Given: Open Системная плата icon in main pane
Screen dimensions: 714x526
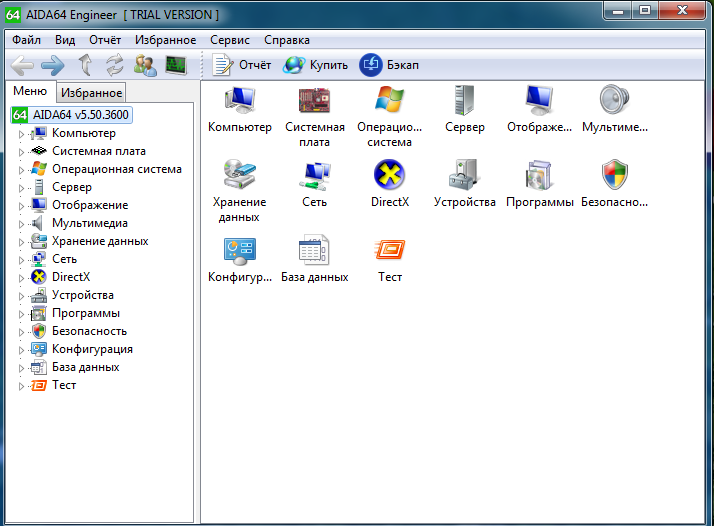Looking at the screenshot, I should click(314, 100).
